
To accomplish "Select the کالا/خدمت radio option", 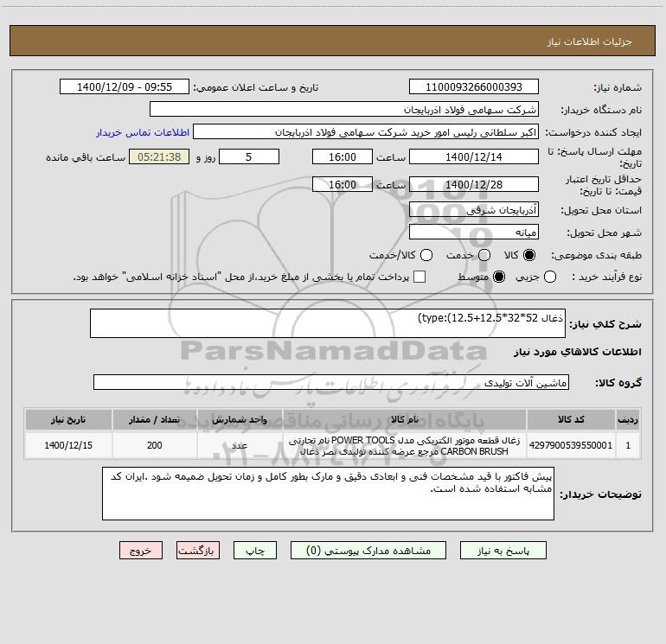I will pyautogui.click(x=426, y=255).
